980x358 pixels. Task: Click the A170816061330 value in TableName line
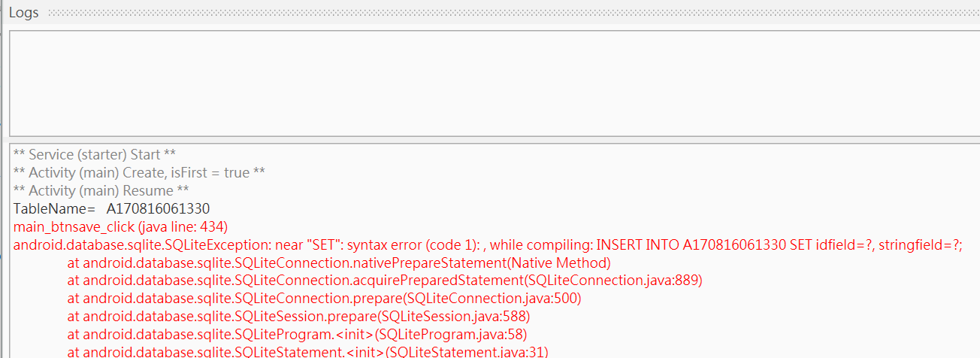[158, 209]
